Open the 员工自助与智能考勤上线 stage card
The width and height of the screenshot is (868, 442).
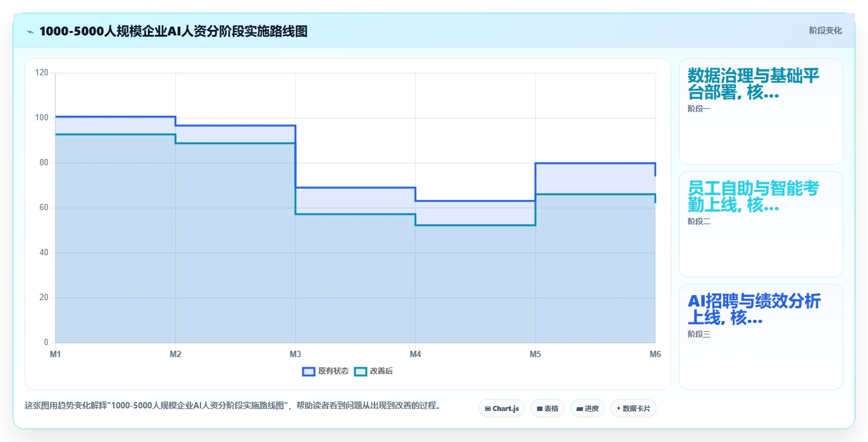pos(760,224)
